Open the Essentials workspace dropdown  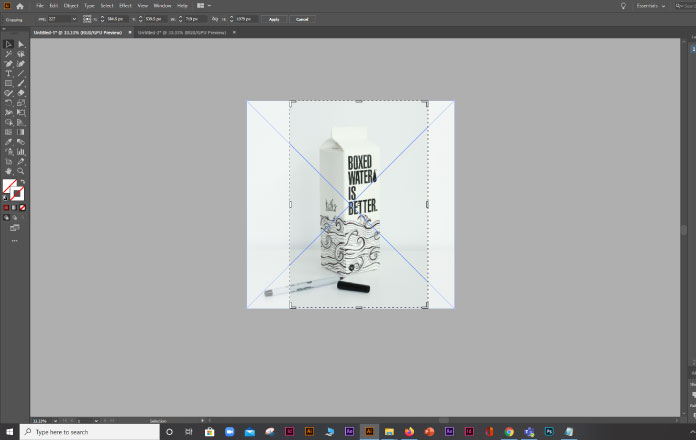click(651, 6)
